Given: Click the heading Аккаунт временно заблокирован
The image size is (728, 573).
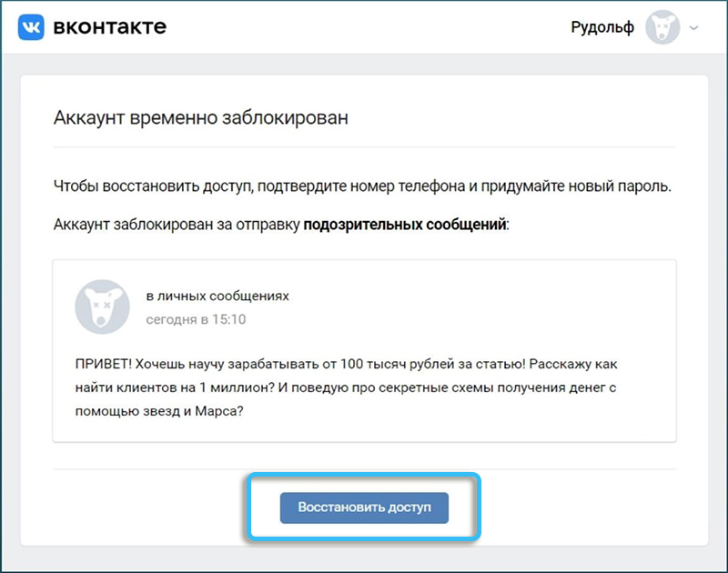Looking at the screenshot, I should coord(200,118).
